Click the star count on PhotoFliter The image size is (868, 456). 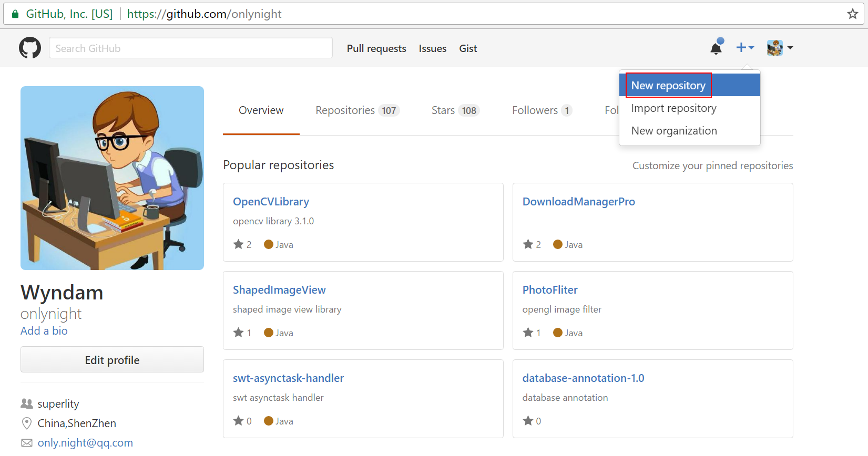(532, 333)
